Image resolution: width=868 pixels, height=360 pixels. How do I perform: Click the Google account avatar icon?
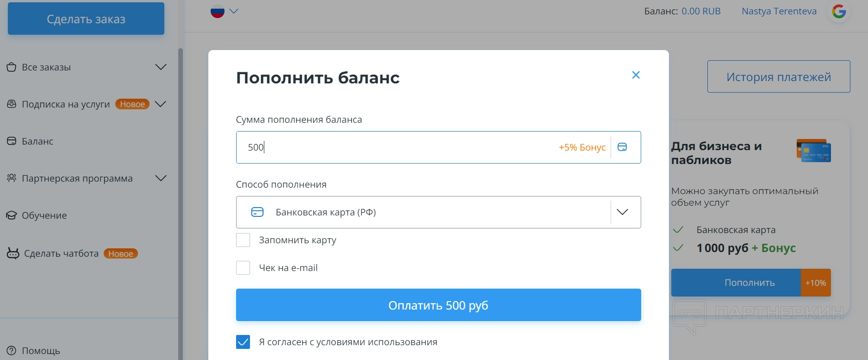839,12
